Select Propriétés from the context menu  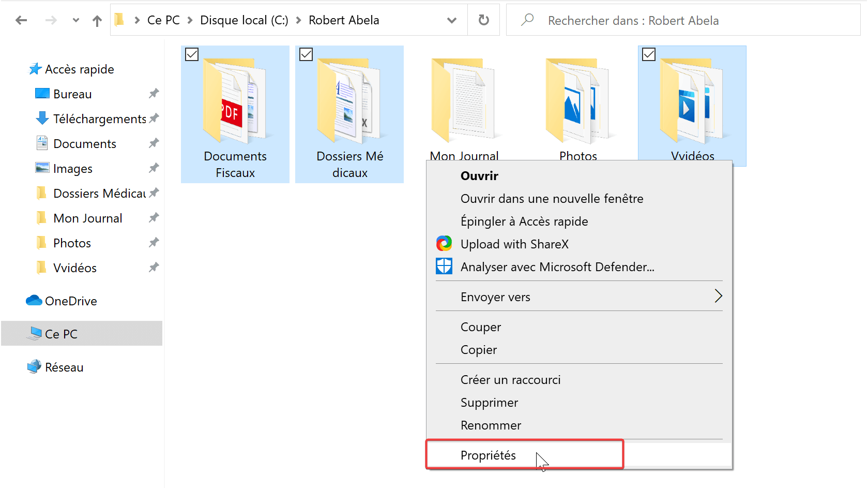(488, 455)
